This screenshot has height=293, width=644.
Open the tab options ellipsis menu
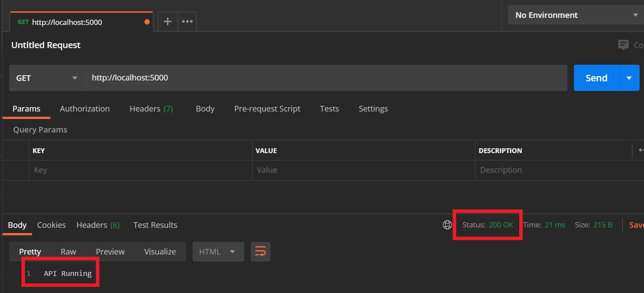(x=187, y=21)
